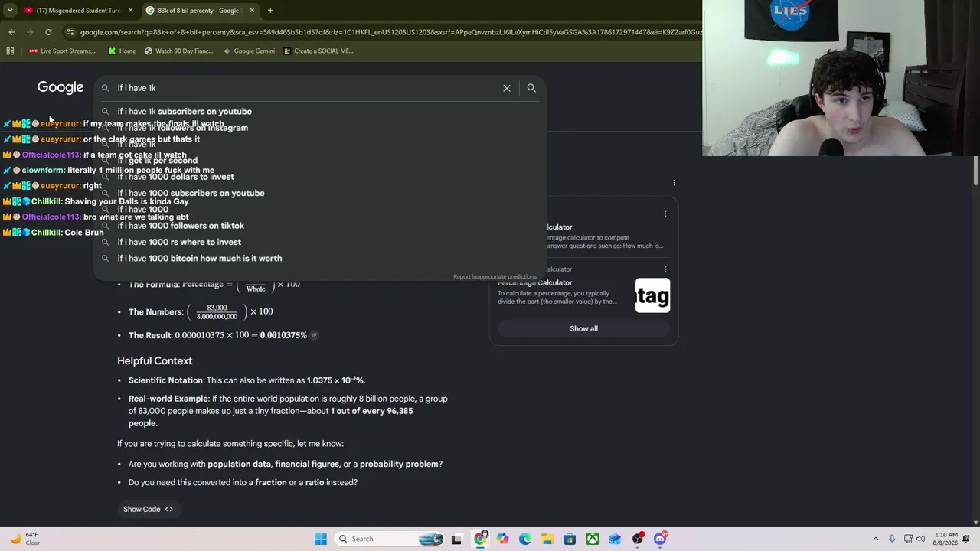Click the 'Helpful Context' heading
Viewport: 980px width, 551px height.
(155, 361)
